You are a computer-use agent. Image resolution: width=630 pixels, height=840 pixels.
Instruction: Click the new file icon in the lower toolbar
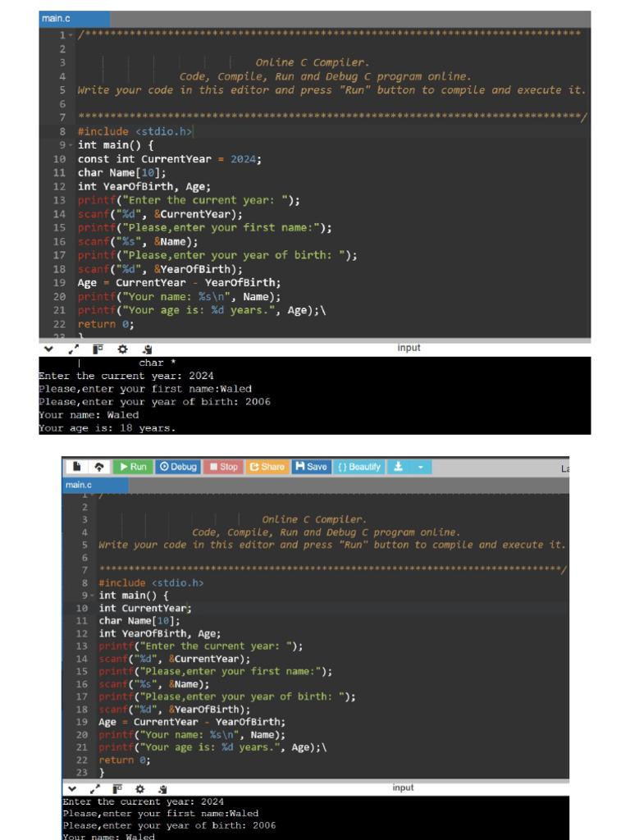point(76,467)
